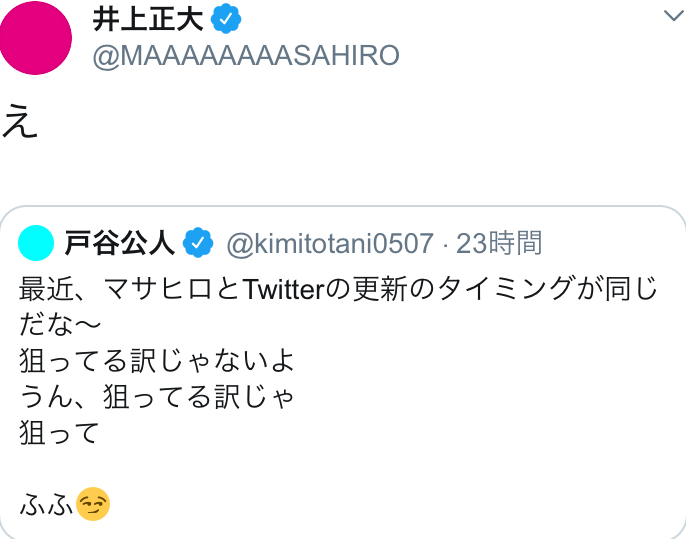
Task: Open 戸谷公人 name in quoted tweet
Action: tap(119, 243)
